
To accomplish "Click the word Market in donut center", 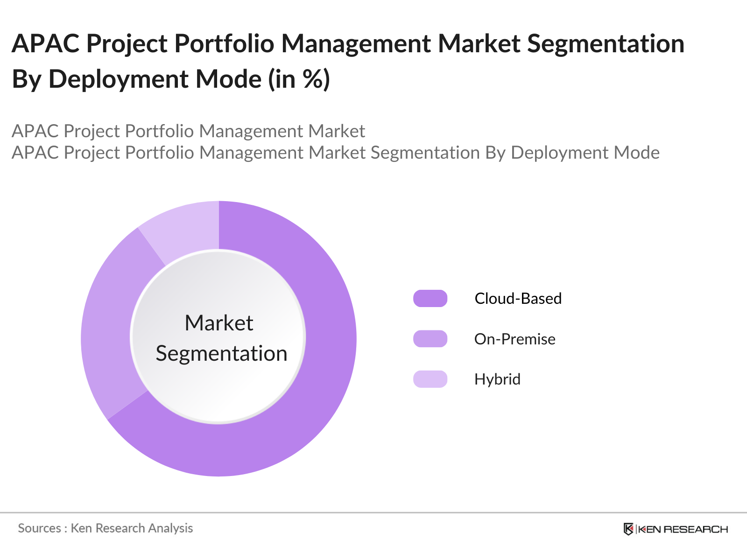I will point(218,323).
